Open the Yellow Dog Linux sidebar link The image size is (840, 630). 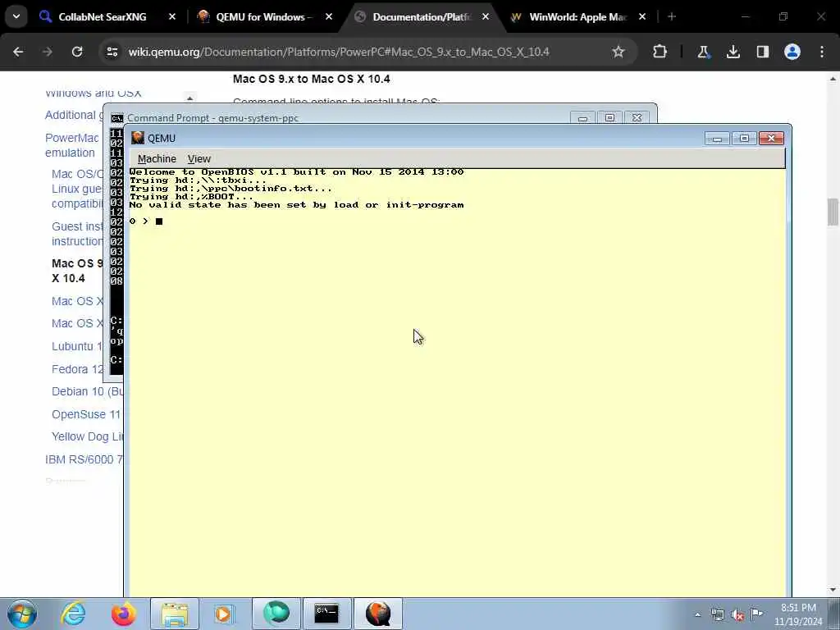[x=87, y=436]
